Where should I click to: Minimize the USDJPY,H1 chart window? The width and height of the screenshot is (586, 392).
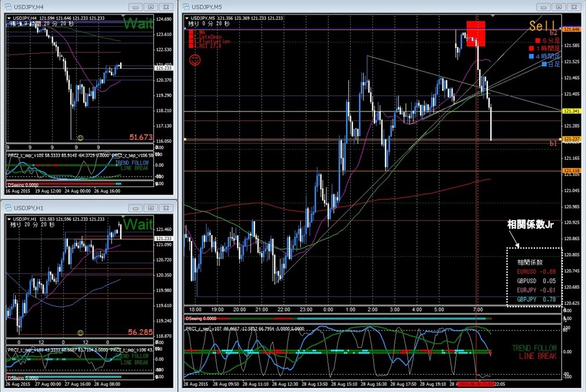[136, 208]
